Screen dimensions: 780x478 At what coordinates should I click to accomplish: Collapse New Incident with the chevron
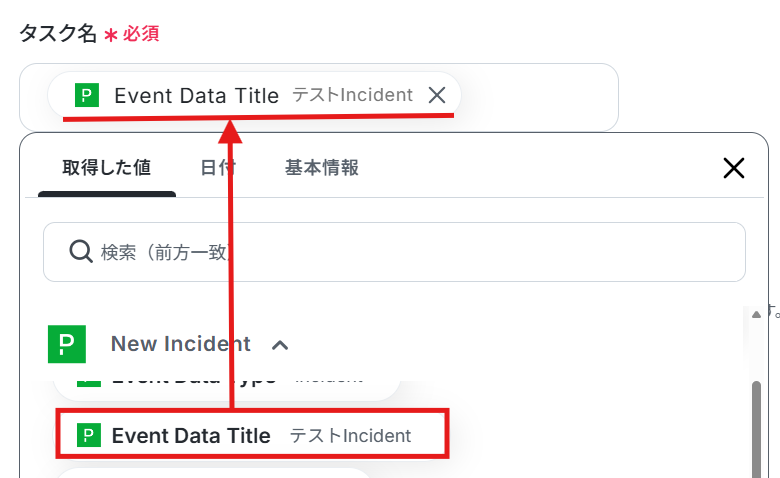pyautogui.click(x=281, y=345)
